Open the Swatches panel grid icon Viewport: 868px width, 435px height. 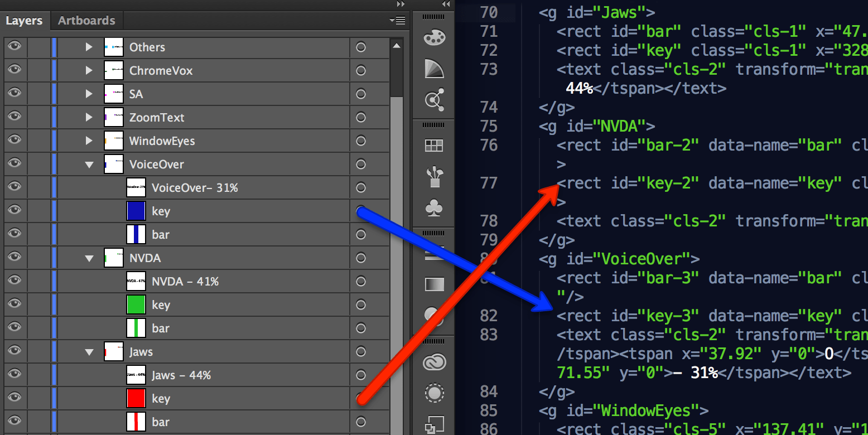[434, 146]
